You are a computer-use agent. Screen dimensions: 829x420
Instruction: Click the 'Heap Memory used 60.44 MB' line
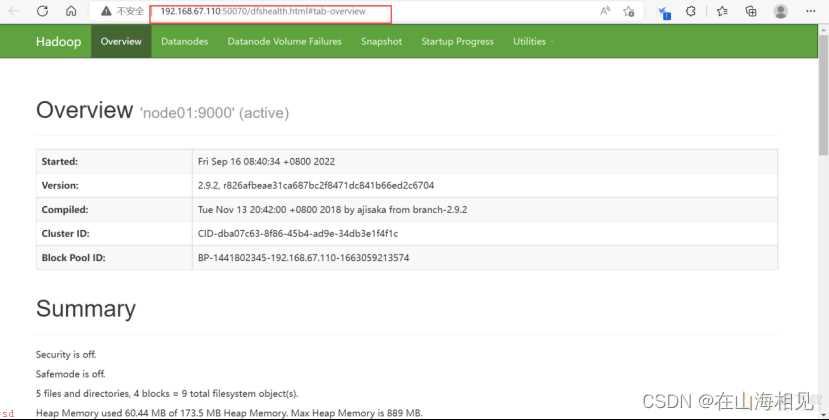coord(229,413)
